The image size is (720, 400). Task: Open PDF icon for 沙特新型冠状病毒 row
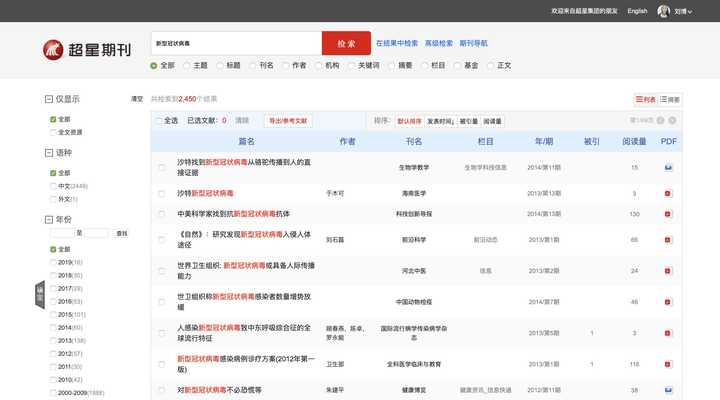[668, 192]
